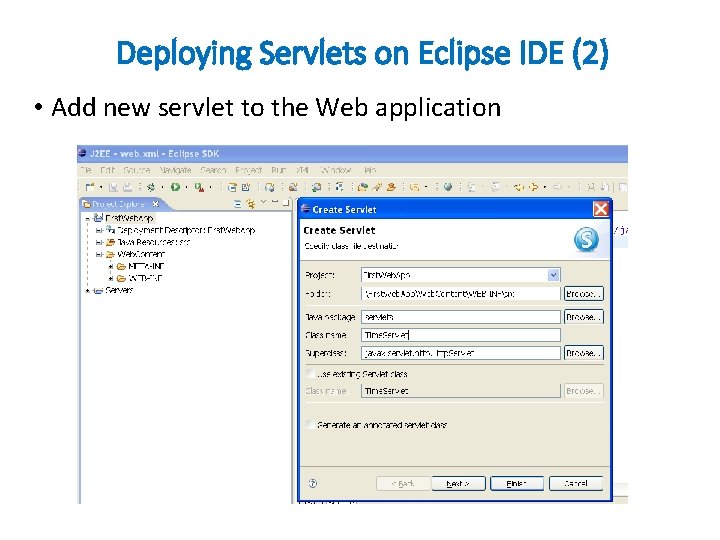Open the Run menu

[x=278, y=170]
